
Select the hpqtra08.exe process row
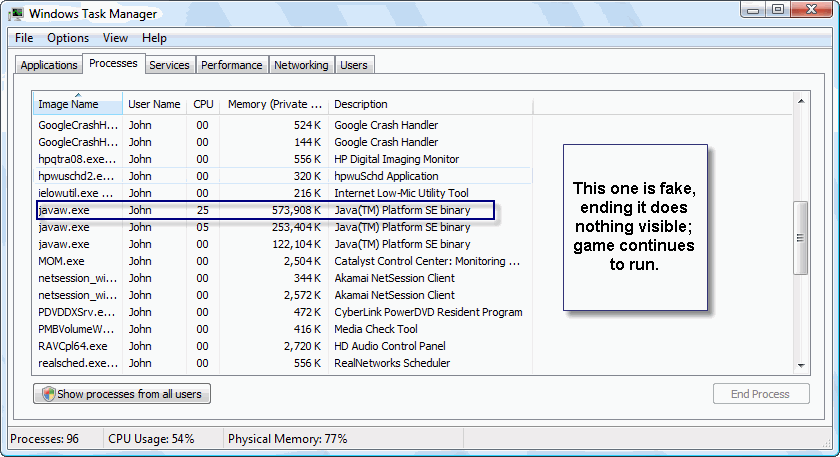(x=283, y=159)
